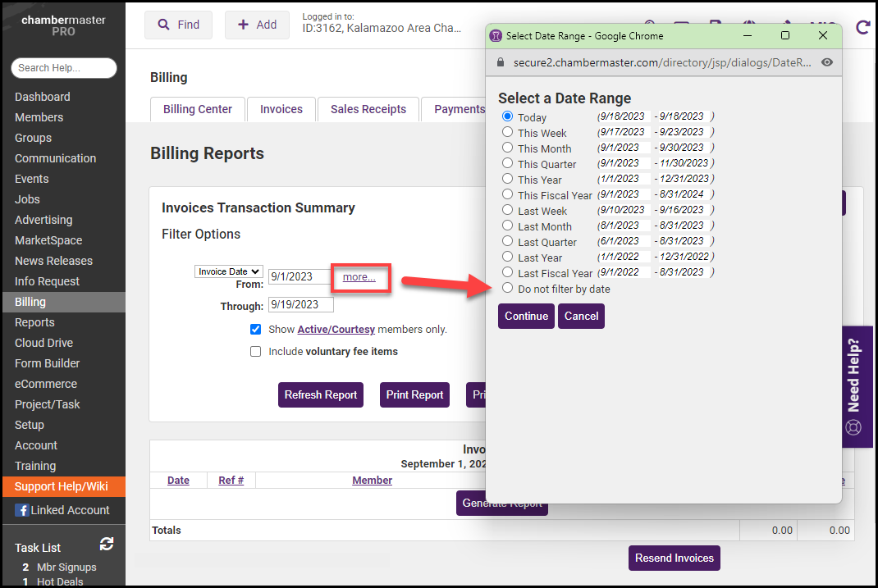
Task: Click the Facebook Linked Account icon
Action: (21, 510)
